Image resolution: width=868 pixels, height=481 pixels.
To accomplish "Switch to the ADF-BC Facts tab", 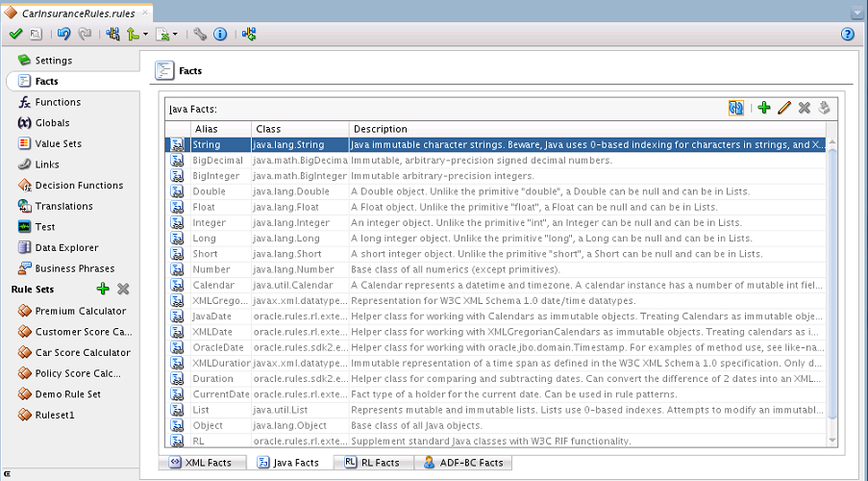I will pos(465,463).
